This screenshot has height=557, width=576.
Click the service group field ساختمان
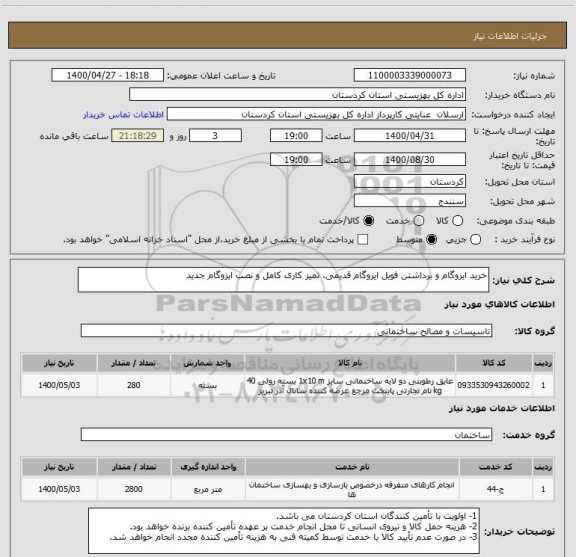(x=286, y=435)
